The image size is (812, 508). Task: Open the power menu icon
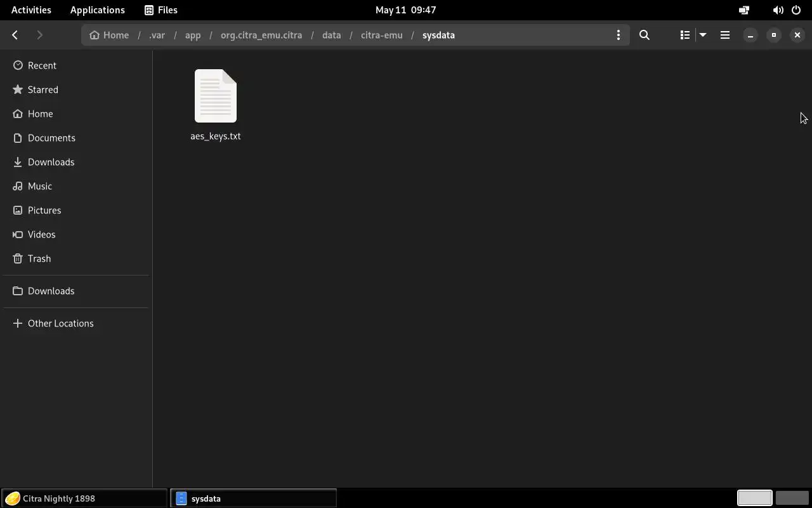pyautogui.click(x=796, y=10)
